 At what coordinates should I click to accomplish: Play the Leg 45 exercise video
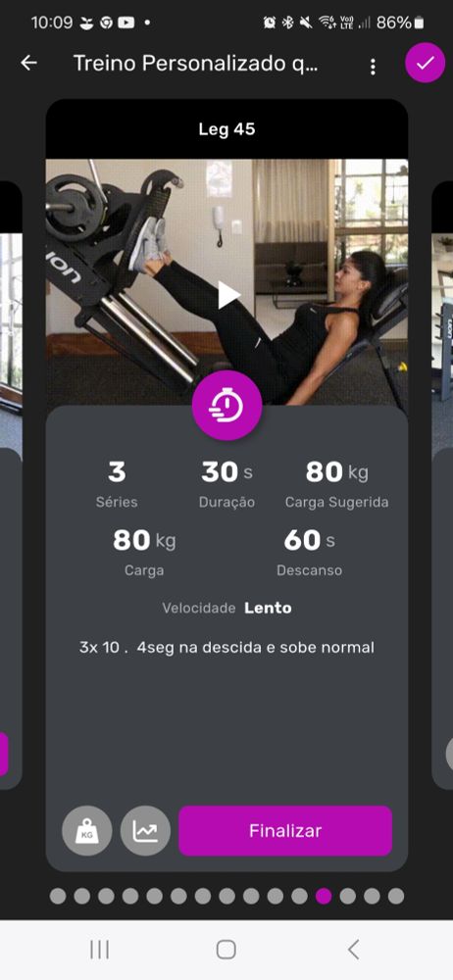[x=228, y=295]
